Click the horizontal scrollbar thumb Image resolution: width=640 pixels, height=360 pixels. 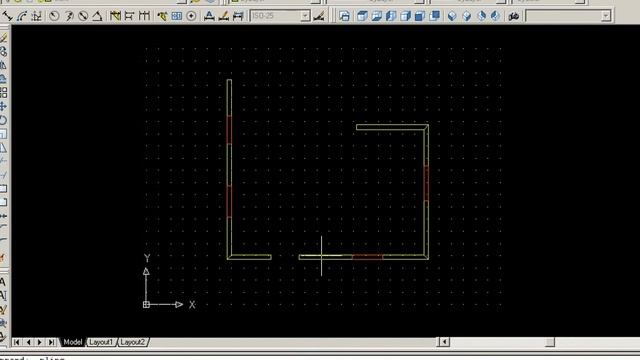click(x=550, y=342)
